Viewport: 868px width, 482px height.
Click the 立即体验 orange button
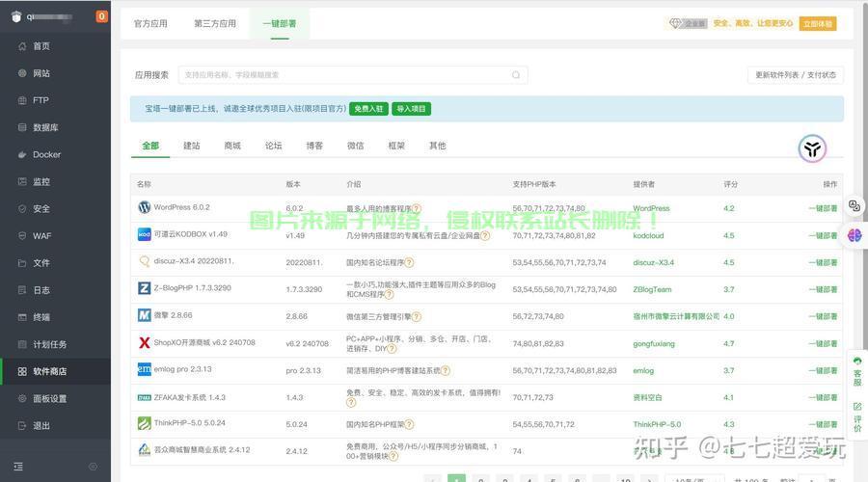pos(818,24)
